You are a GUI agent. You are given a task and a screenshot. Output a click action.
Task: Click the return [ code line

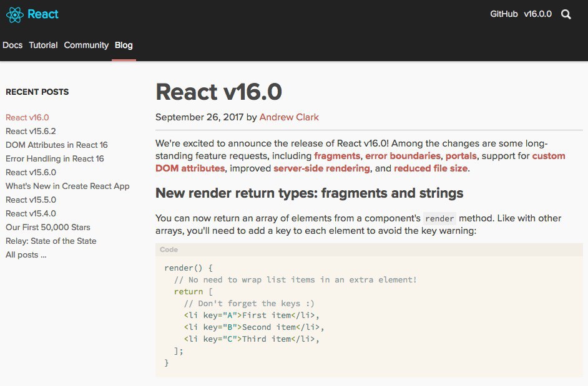[x=193, y=292]
